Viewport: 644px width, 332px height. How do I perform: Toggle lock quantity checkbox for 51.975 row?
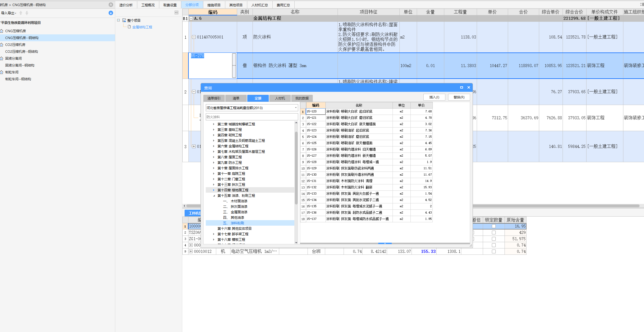[x=494, y=239]
